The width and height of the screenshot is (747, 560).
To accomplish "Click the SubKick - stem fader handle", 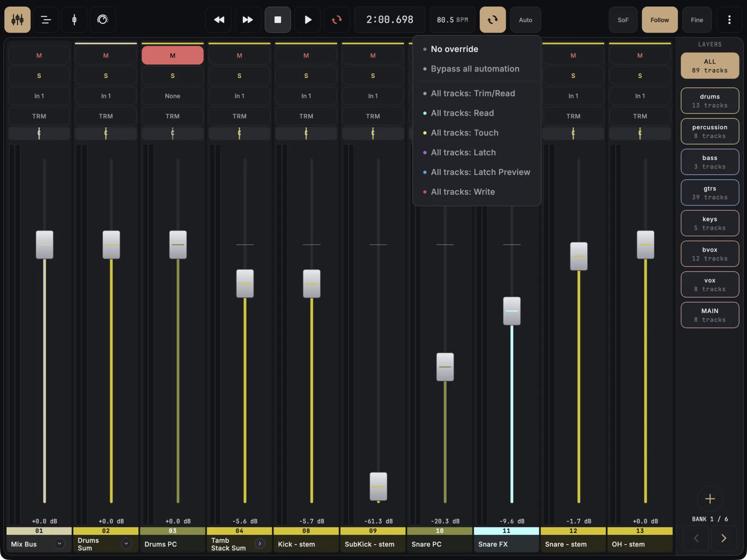I will click(378, 486).
